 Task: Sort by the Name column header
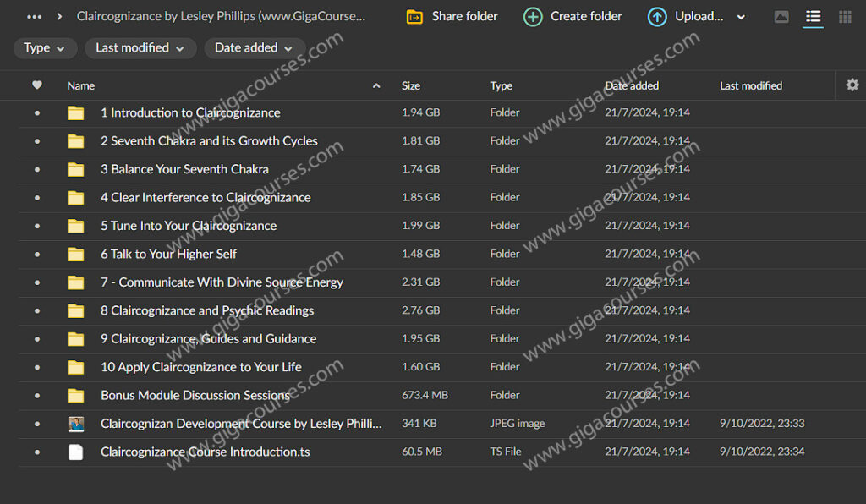tap(81, 85)
